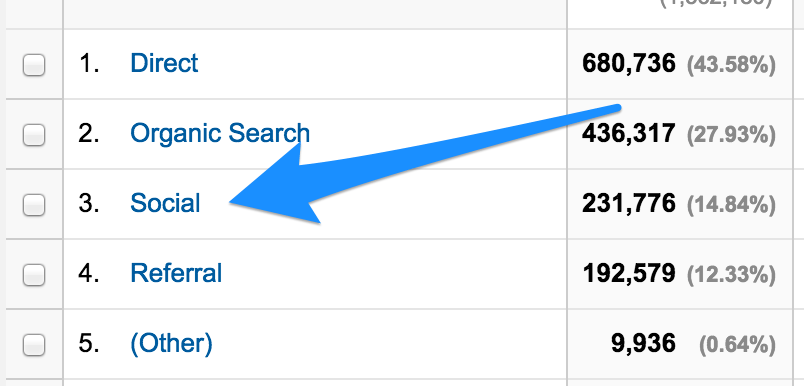Click the 9,936 value for (Other)

643,343
